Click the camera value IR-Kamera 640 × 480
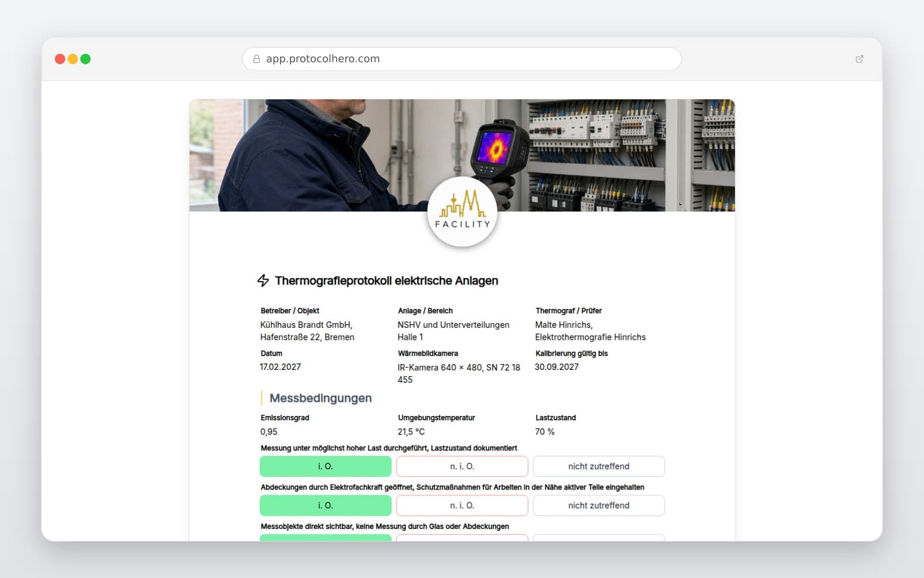The height and width of the screenshot is (578, 924). [x=459, y=373]
